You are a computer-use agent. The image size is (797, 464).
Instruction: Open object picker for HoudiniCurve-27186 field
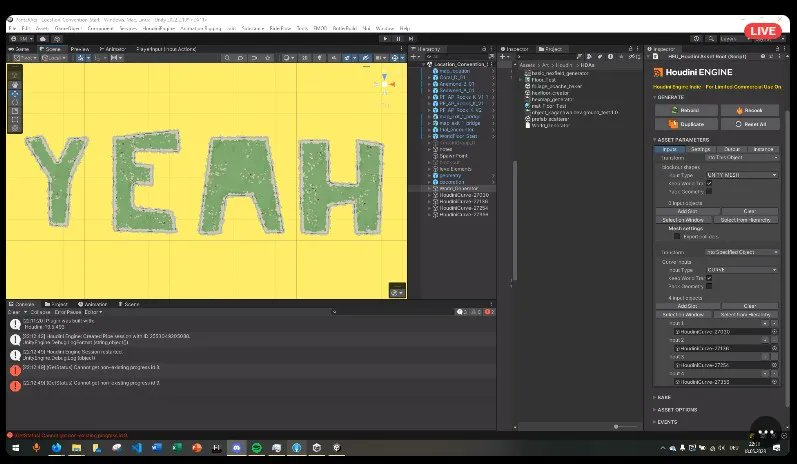[x=775, y=348]
